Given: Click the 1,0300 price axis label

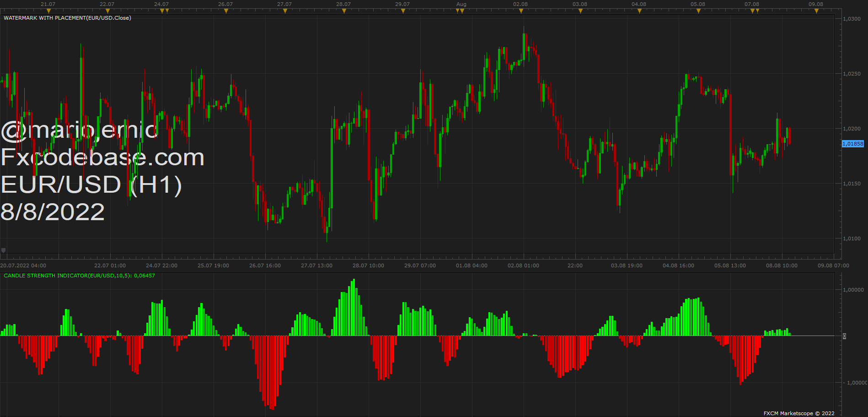Looking at the screenshot, I should 852,19.
